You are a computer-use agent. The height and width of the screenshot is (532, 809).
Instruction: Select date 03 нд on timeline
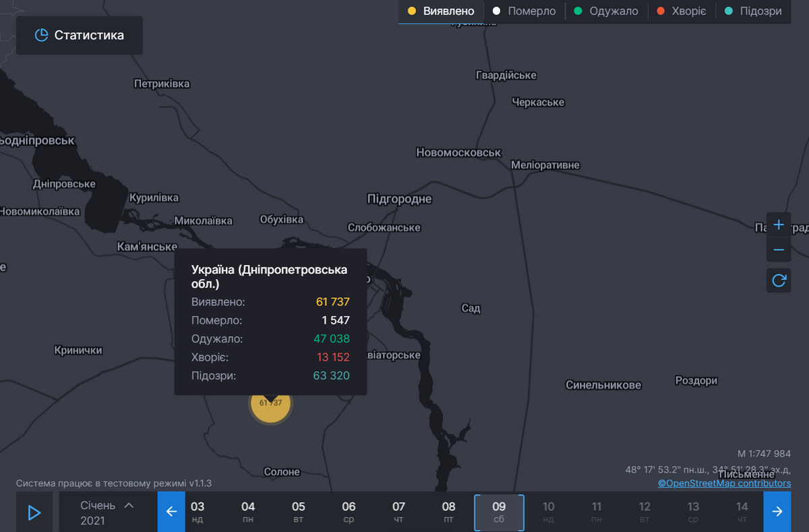(198, 512)
